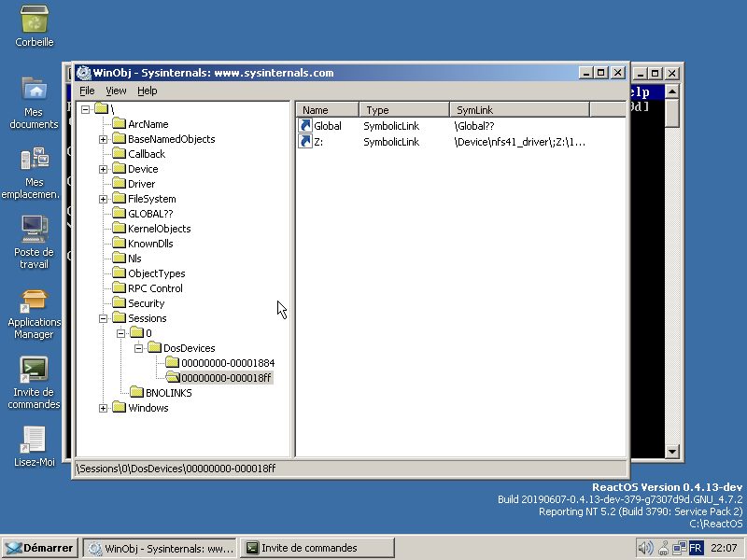Expand the Device tree node
747x560 pixels.
point(103,169)
